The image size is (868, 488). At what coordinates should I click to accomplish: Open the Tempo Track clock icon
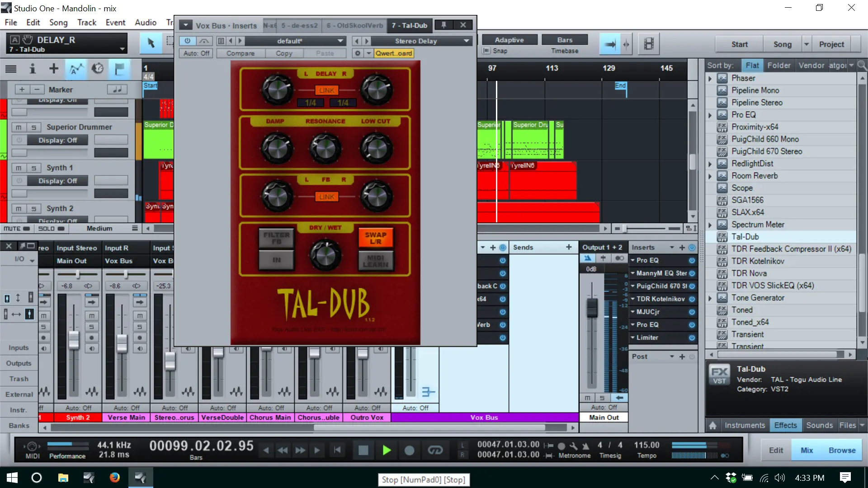point(98,69)
